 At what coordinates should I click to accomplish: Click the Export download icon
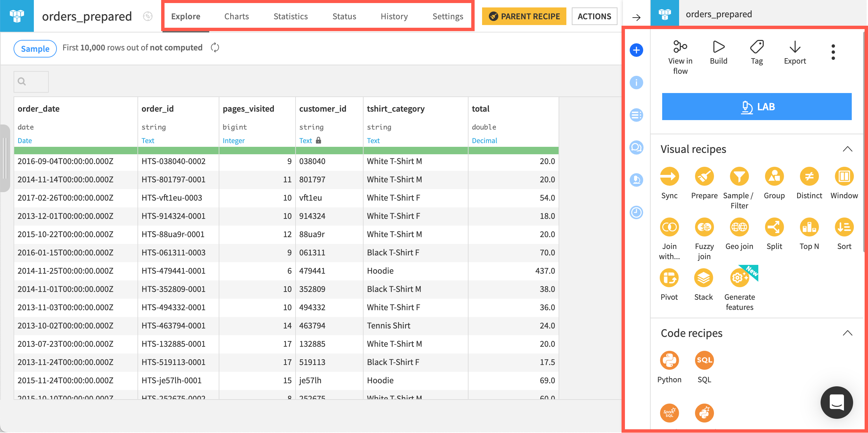(x=795, y=47)
